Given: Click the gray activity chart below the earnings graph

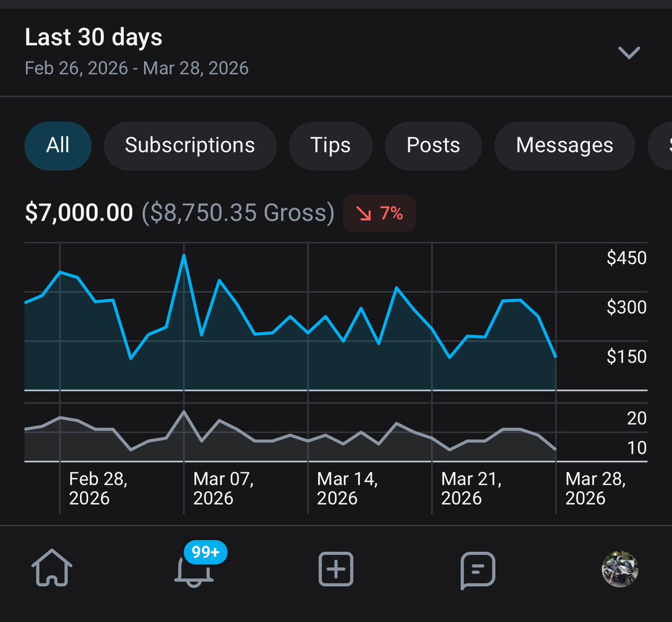Looking at the screenshot, I should 280,437.
